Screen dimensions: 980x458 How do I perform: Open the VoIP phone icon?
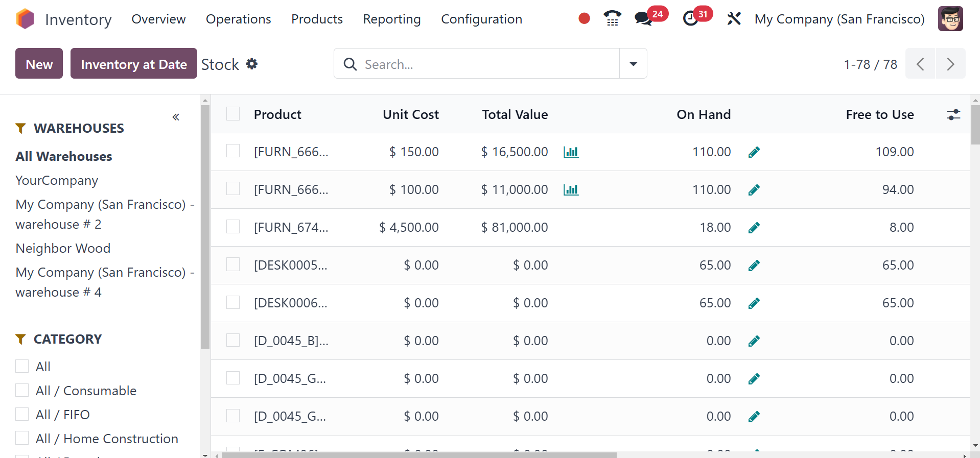[x=612, y=19]
